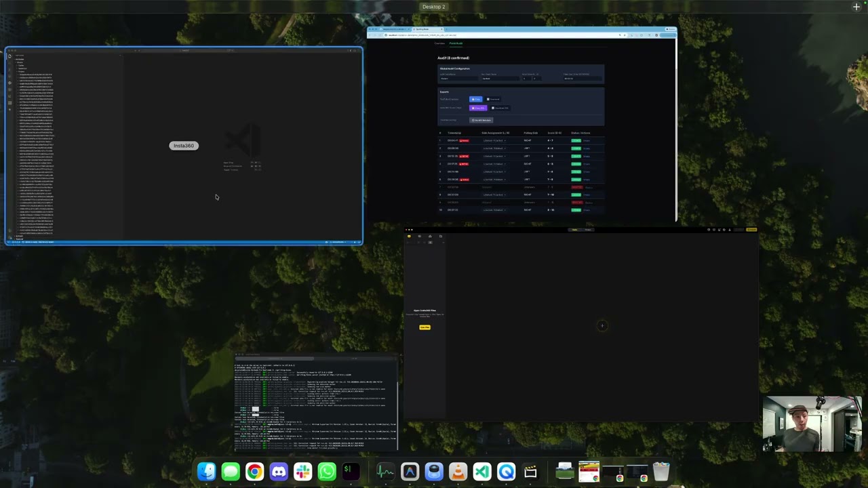This screenshot has height=488, width=868.
Task: Select the Terminal window thumbnail
Action: point(316,402)
